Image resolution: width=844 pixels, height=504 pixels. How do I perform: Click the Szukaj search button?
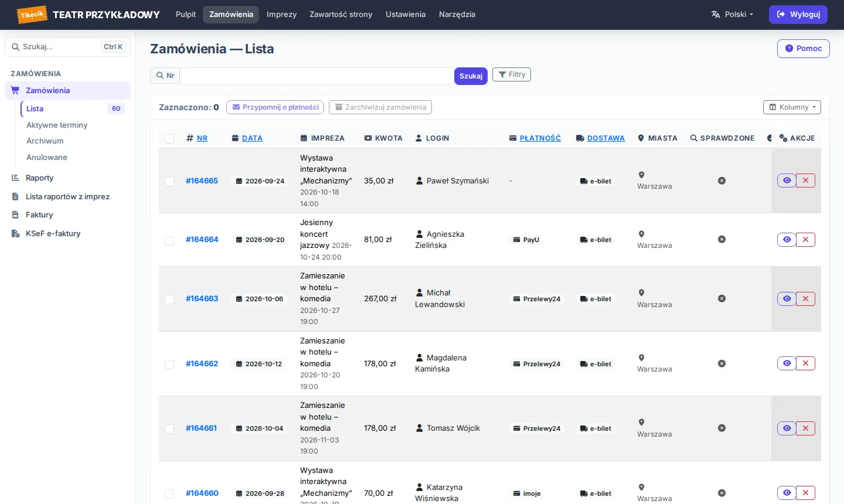coord(471,76)
